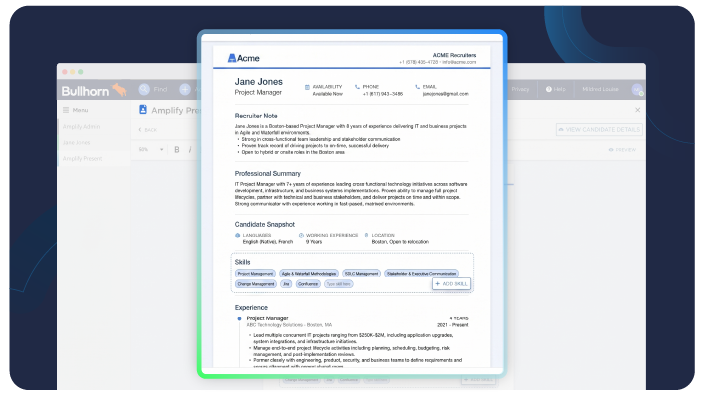Click the red macOS close dot
The height and width of the screenshot is (396, 705).
[65, 72]
